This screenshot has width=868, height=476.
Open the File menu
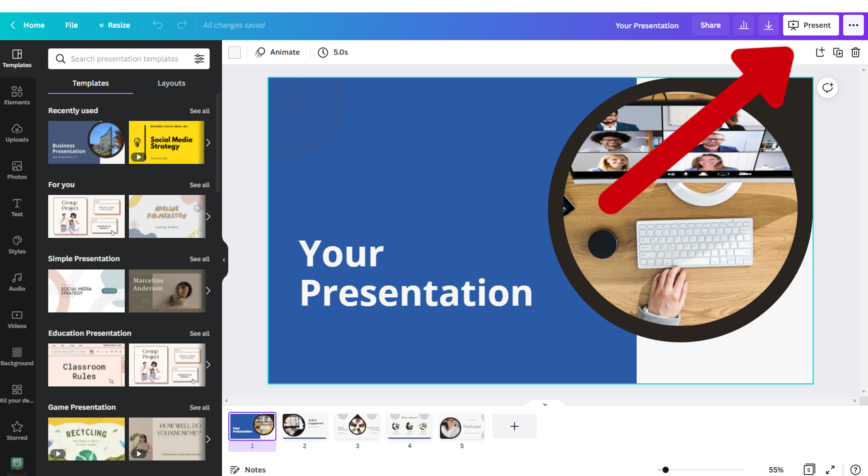71,25
